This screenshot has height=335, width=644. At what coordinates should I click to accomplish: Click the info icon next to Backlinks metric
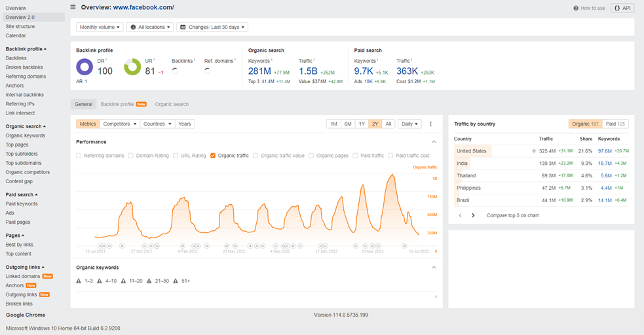(195, 60)
